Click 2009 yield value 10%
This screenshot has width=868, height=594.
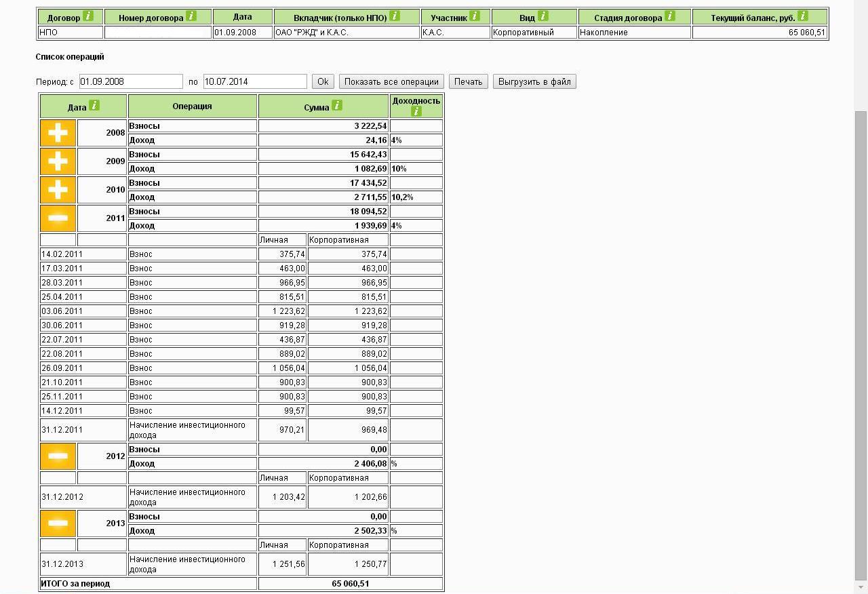[x=399, y=169]
